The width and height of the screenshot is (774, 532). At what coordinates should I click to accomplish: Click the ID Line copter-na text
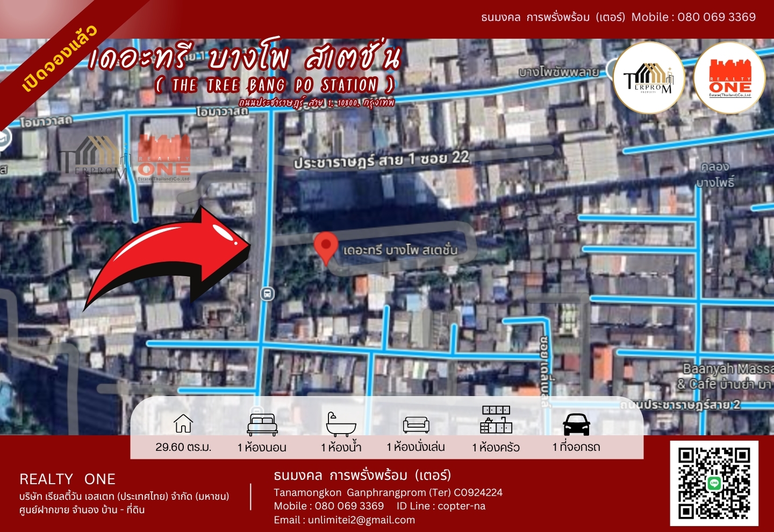tap(441, 506)
